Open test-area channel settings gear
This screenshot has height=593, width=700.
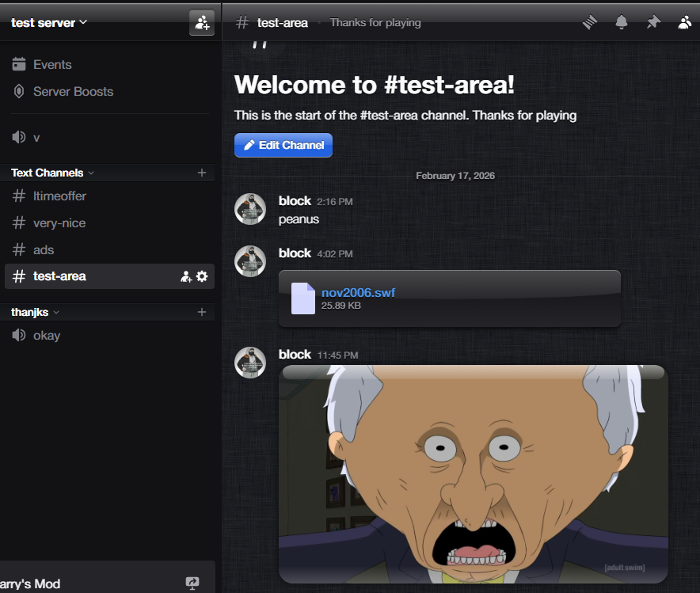(202, 276)
